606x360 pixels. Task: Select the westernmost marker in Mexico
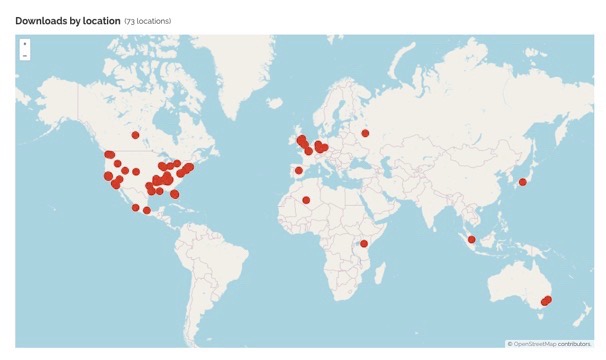[135, 208]
